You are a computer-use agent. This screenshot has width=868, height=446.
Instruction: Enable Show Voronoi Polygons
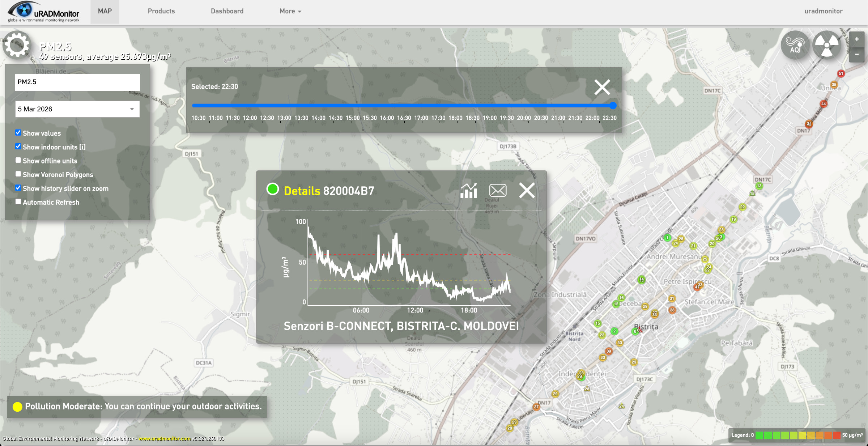pos(18,174)
